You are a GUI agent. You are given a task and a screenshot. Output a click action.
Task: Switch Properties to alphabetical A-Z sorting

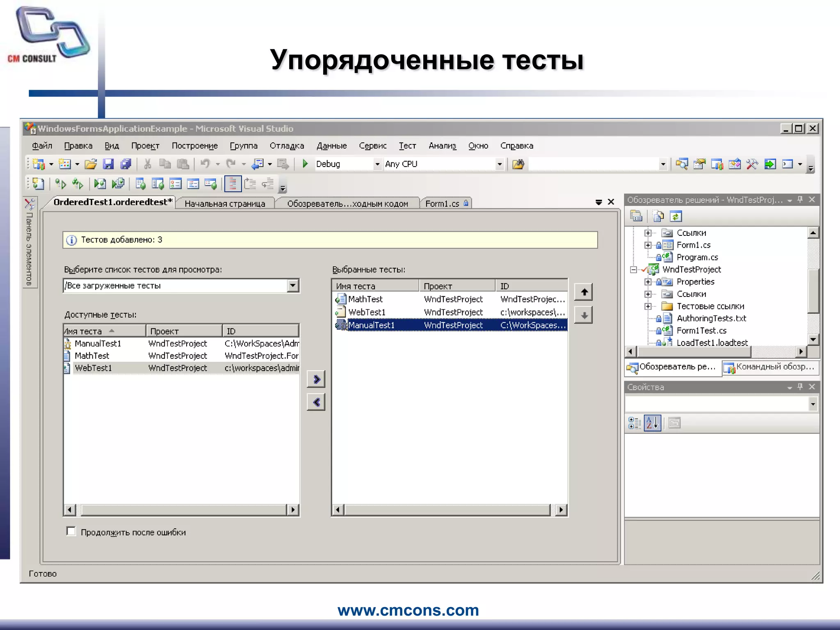click(x=653, y=423)
